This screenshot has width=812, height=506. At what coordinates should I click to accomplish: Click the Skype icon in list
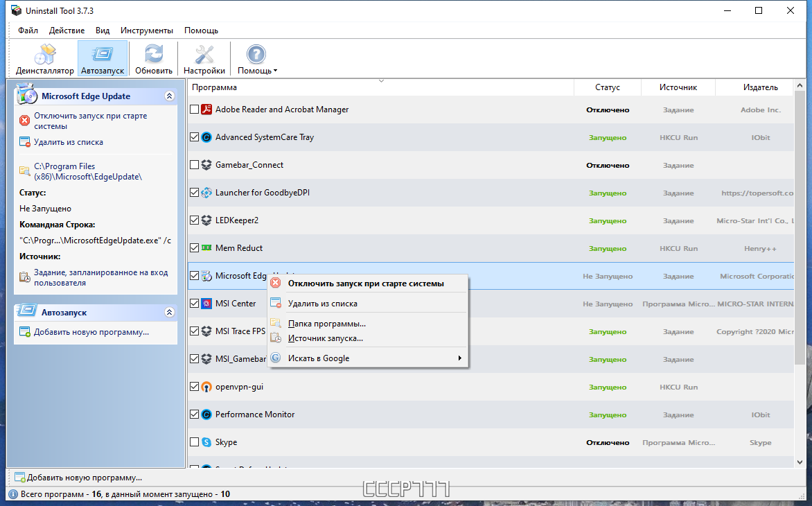206,442
